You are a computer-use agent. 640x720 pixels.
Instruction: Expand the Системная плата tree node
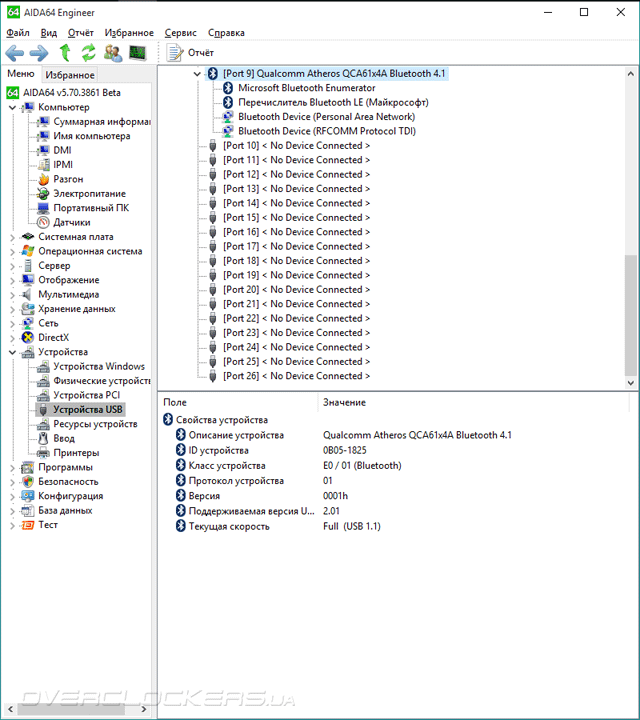click(x=12, y=237)
